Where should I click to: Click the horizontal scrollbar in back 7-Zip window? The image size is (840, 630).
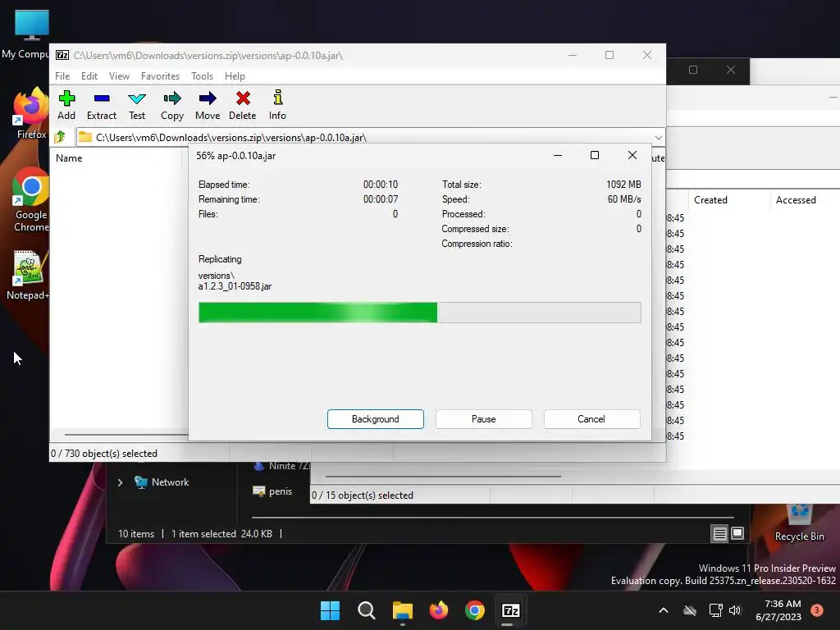coord(442,477)
